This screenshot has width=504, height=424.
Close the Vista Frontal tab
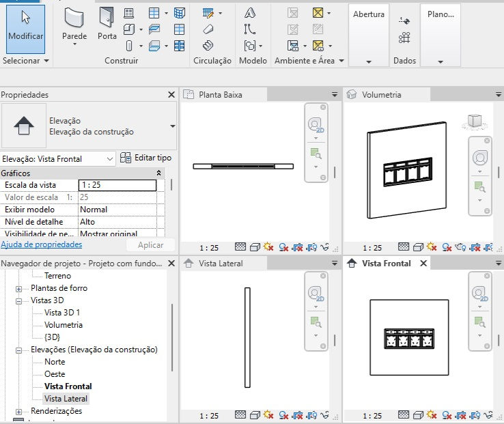(x=423, y=264)
